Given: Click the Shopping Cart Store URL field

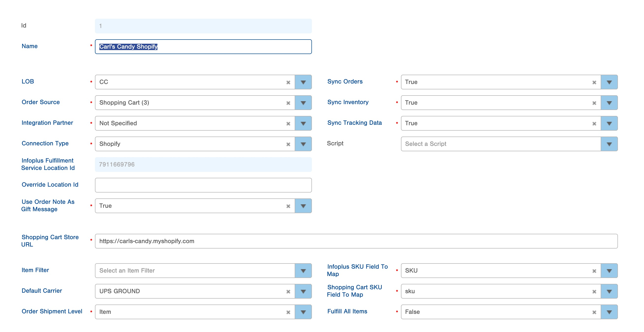Looking at the screenshot, I should pos(356,241).
